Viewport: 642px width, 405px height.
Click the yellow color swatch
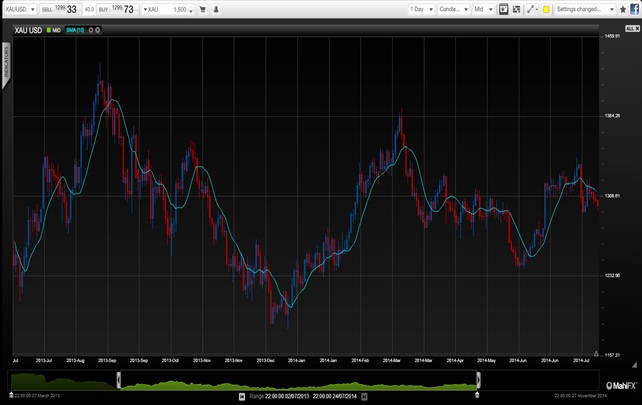[546, 9]
